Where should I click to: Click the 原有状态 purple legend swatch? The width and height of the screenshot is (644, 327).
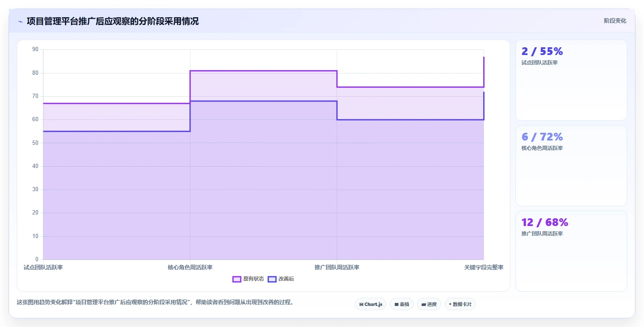(x=236, y=279)
